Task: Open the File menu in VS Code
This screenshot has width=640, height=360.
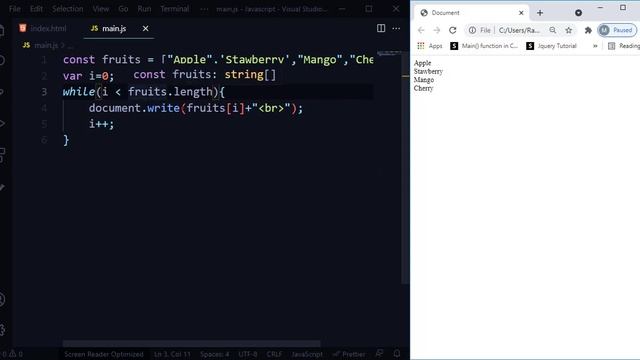Action: point(15,9)
